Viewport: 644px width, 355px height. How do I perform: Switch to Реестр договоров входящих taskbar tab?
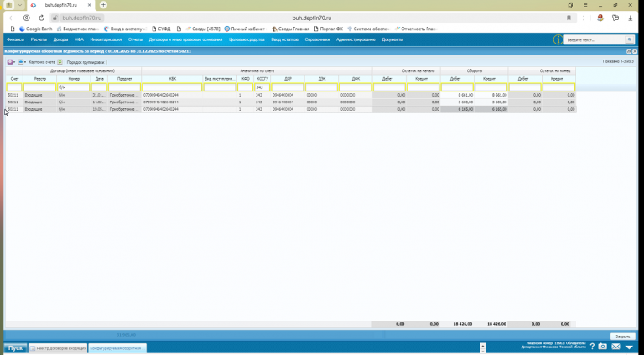click(58, 348)
